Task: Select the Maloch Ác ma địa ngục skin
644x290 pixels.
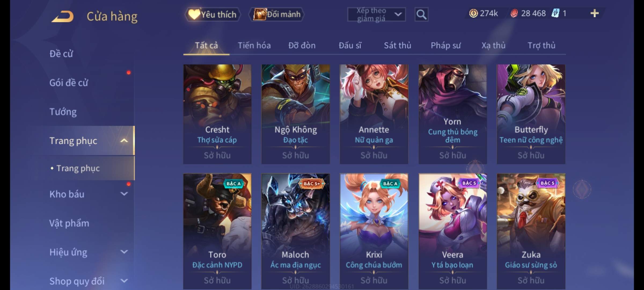Action: 295,231
